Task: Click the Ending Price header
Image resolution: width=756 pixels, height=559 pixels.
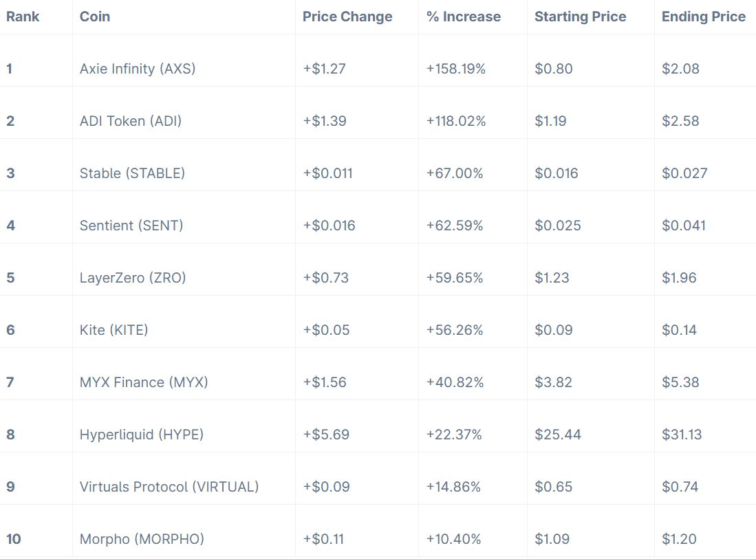Action: point(703,17)
